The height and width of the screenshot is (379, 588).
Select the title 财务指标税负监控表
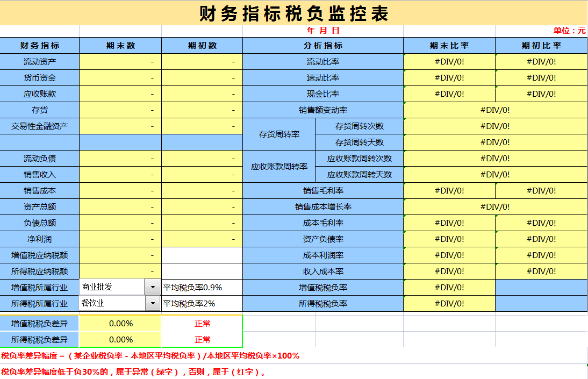click(293, 11)
